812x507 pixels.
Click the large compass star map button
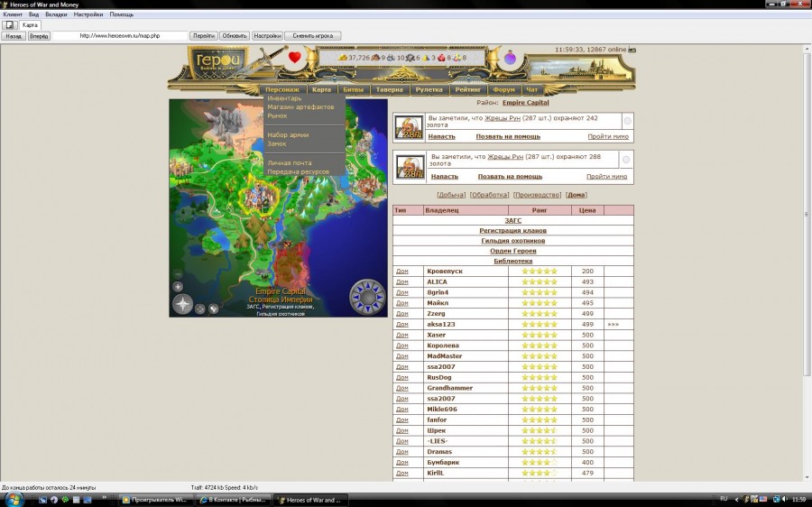[x=182, y=304]
